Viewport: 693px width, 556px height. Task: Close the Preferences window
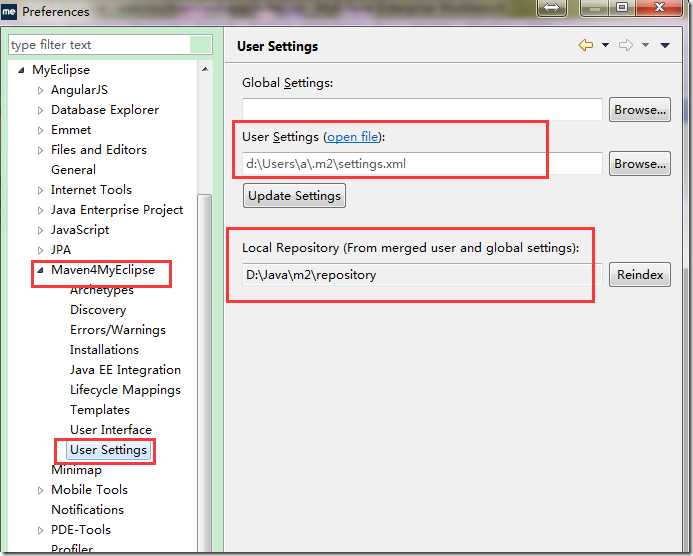(x=659, y=8)
